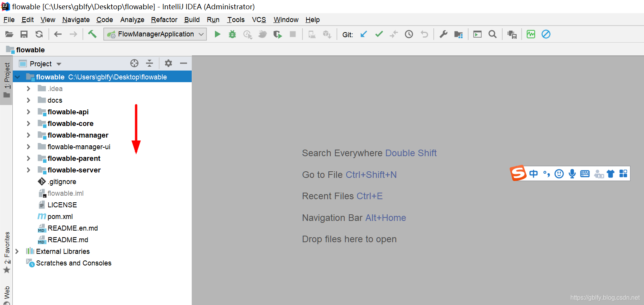
Task: Hide Project panel with minus icon
Action: (x=184, y=63)
